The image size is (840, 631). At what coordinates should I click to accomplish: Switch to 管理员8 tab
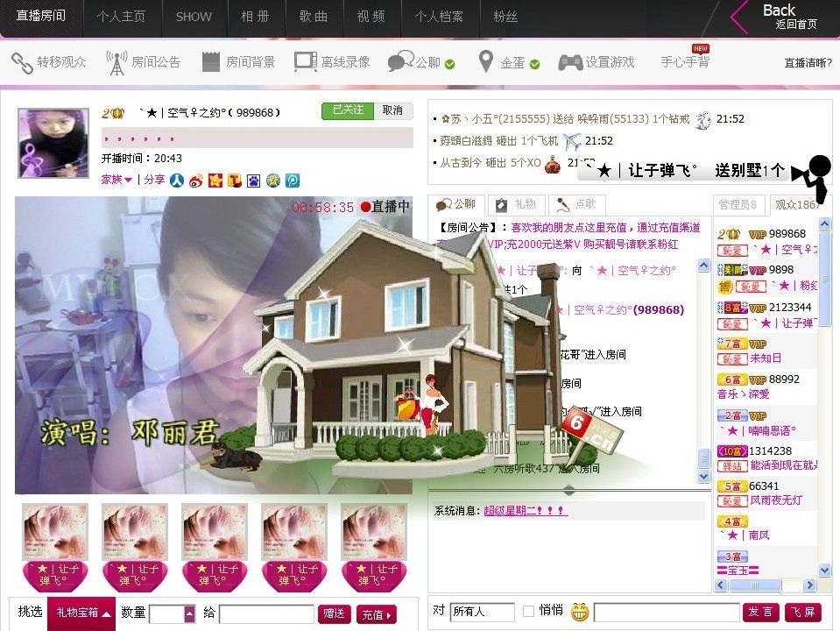click(738, 205)
